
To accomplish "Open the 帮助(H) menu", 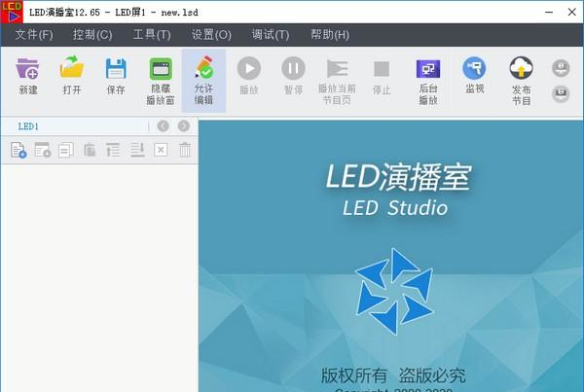I will pyautogui.click(x=330, y=35).
